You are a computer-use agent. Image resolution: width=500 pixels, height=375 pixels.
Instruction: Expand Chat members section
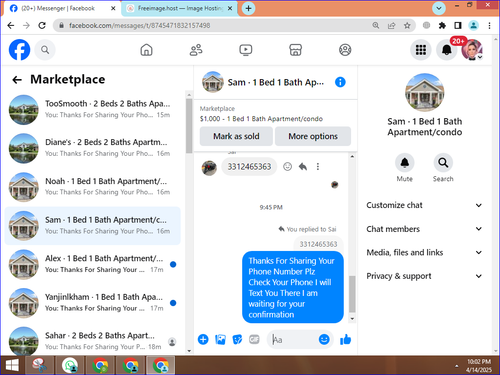[x=424, y=229]
